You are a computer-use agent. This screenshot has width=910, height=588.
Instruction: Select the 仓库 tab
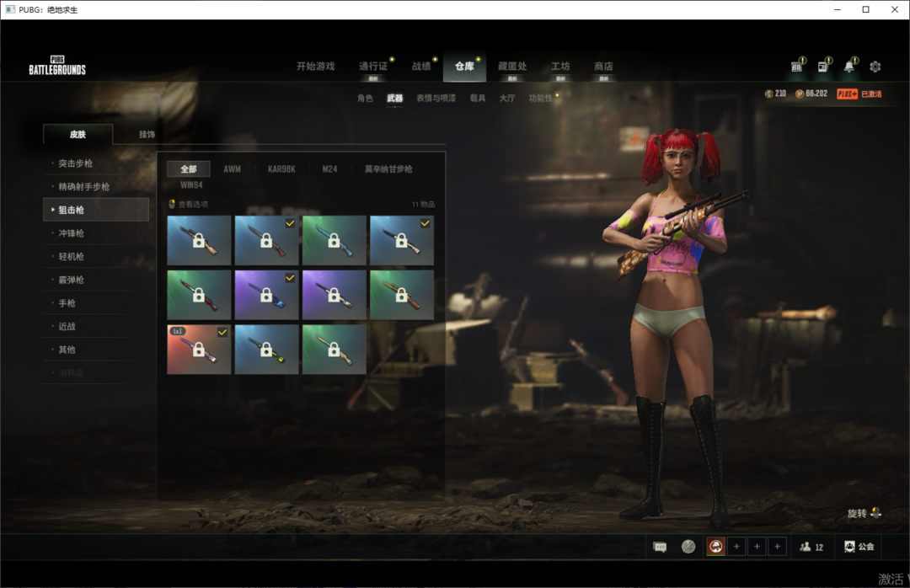tap(464, 67)
